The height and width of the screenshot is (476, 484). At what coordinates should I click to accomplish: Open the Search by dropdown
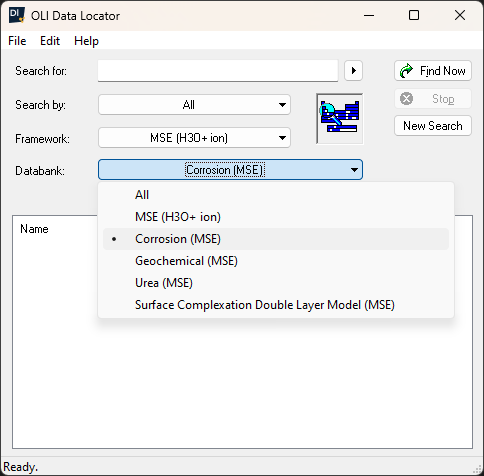pos(194,105)
